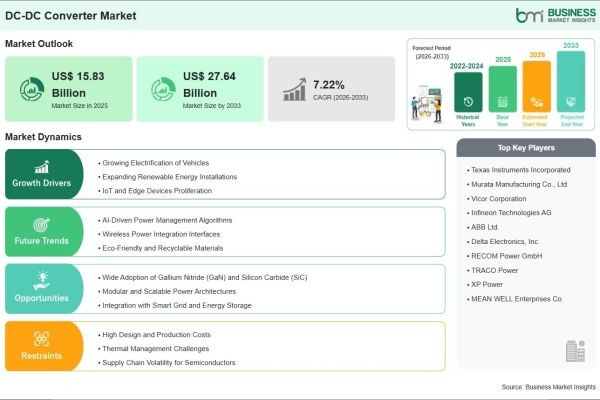The image size is (600, 400).
Task: Click the DC-DC Converter Market title
Action: click(x=71, y=16)
